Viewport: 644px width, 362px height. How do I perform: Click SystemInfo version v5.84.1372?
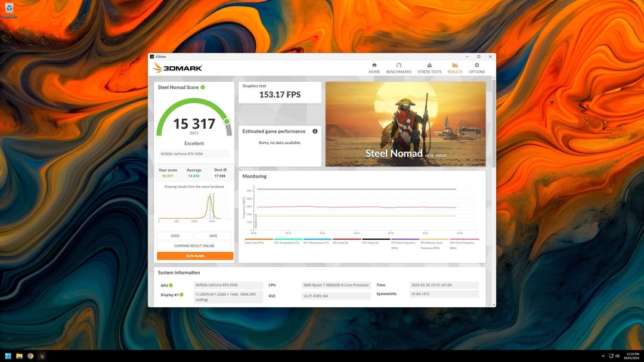tap(444, 294)
